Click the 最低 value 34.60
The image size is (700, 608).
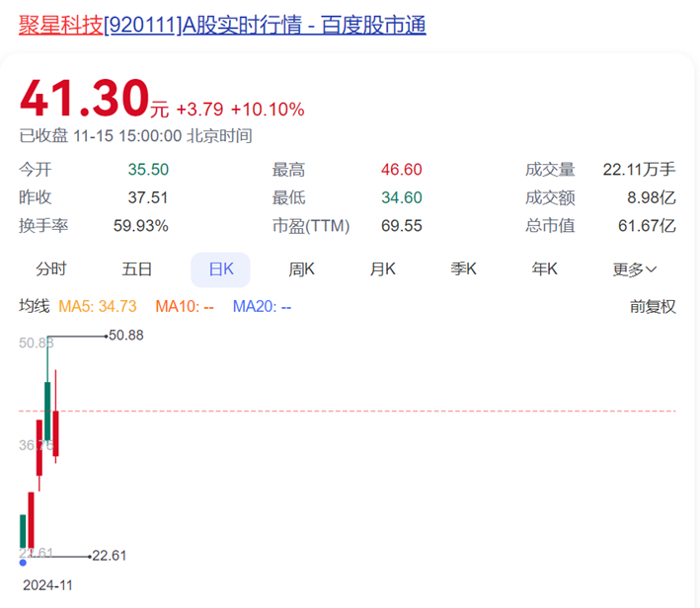pyautogui.click(x=401, y=197)
